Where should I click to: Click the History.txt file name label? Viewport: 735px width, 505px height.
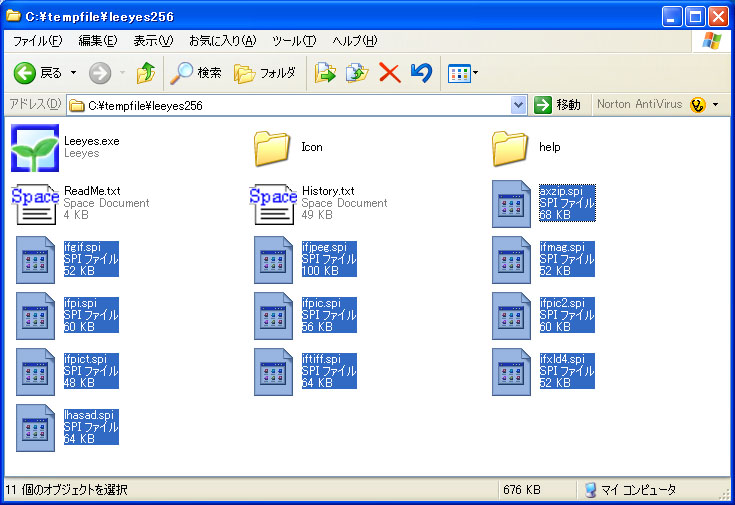point(328,191)
